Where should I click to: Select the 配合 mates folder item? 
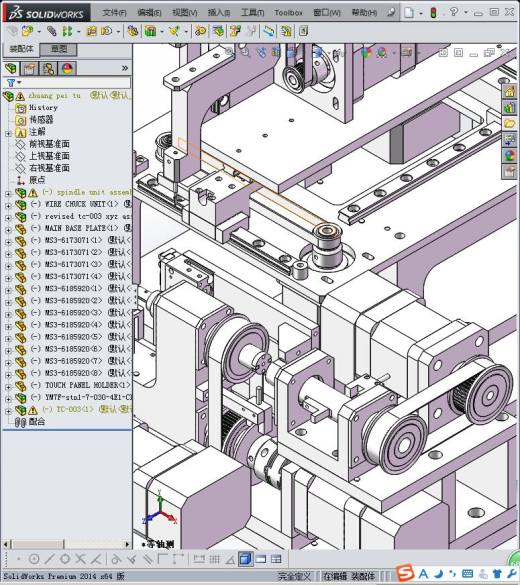coord(37,422)
